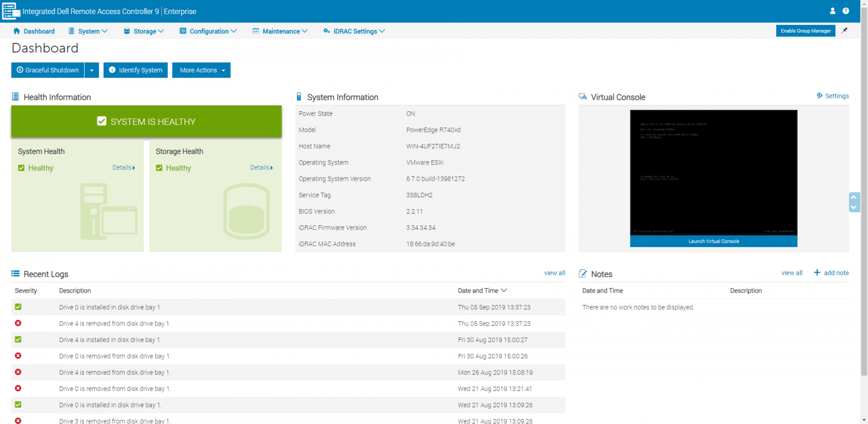The width and height of the screenshot is (868, 424).
Task: Open System Health Details
Action: click(x=124, y=168)
